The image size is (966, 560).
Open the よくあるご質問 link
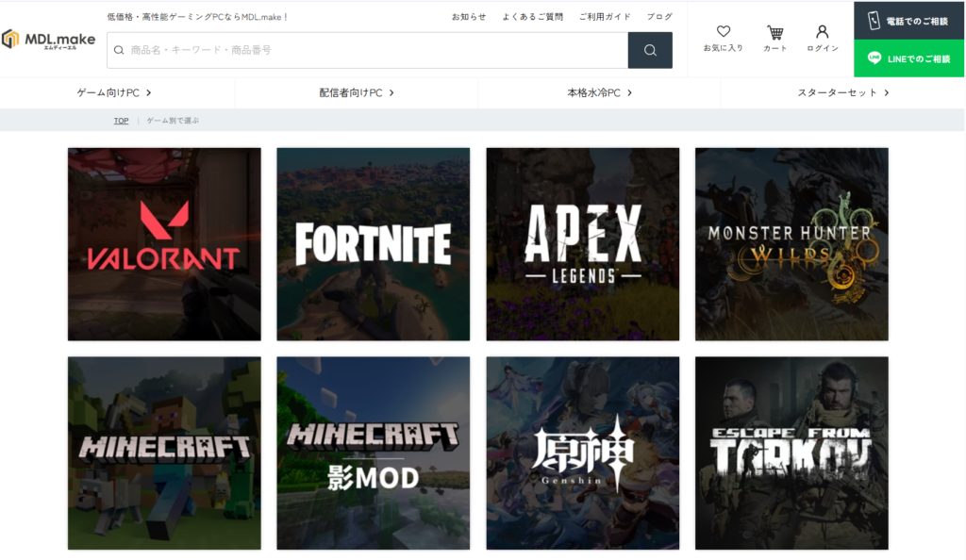(x=532, y=17)
